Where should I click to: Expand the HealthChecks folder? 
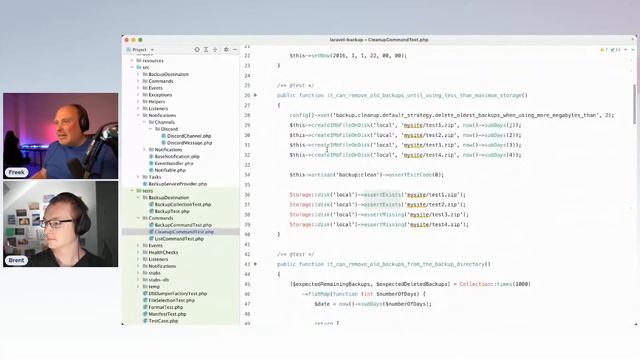tap(138, 252)
